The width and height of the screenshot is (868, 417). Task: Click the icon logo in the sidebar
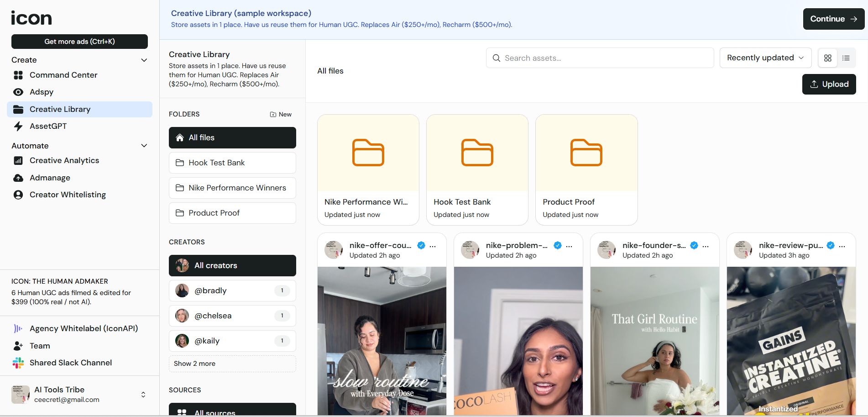(31, 18)
